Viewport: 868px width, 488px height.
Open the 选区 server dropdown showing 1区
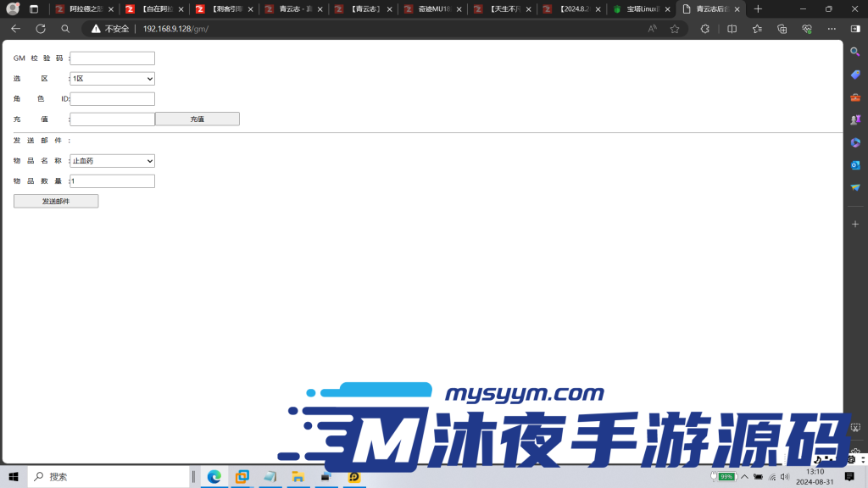pyautogui.click(x=112, y=78)
